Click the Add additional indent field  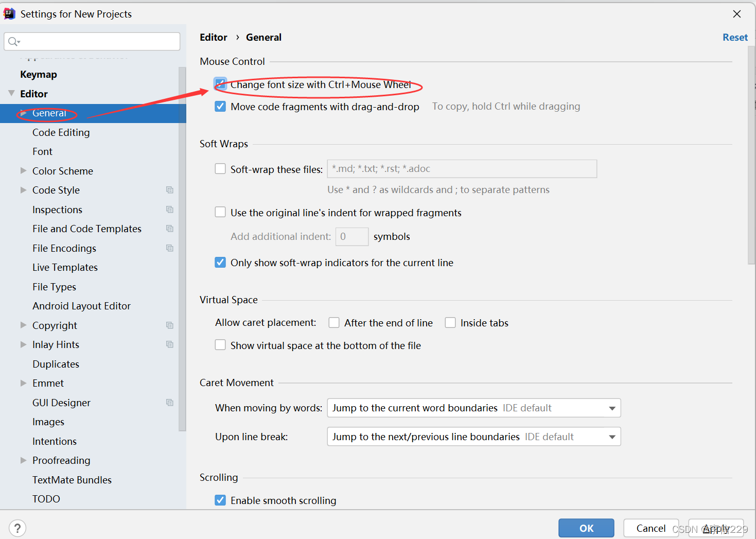352,236
